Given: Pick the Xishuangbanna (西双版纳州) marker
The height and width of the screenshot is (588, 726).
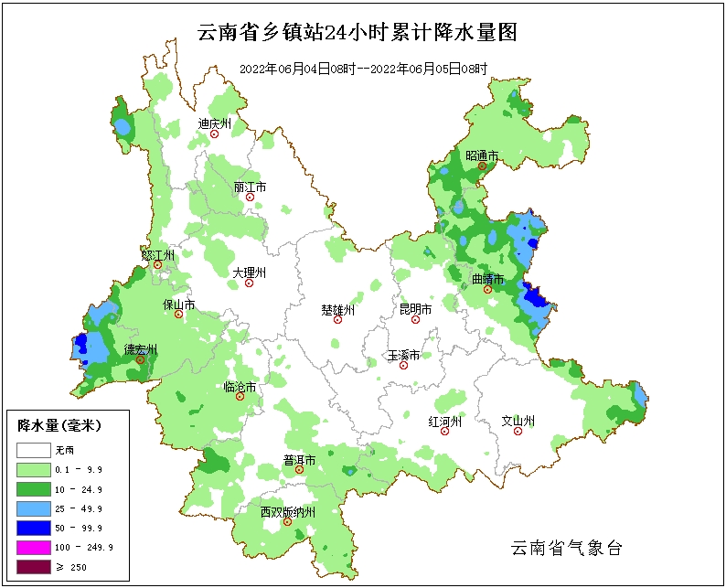Looking at the screenshot, I should pyautogui.click(x=286, y=524).
